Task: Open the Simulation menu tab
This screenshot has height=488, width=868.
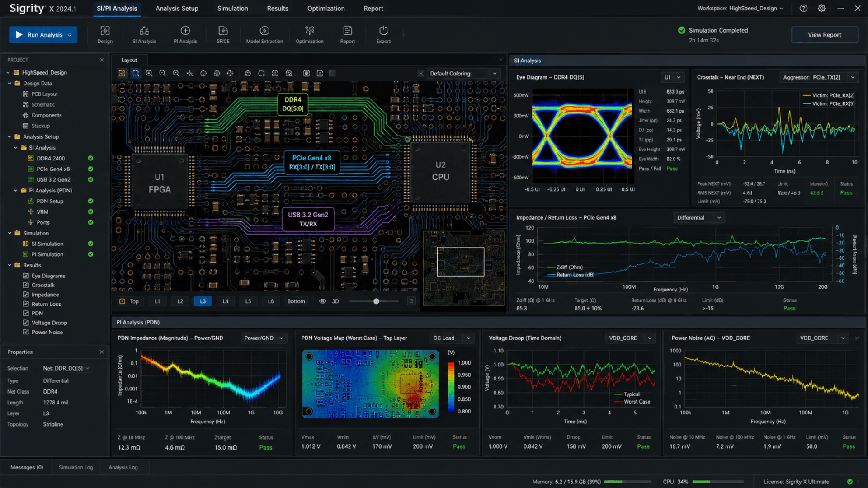Action: tap(232, 9)
